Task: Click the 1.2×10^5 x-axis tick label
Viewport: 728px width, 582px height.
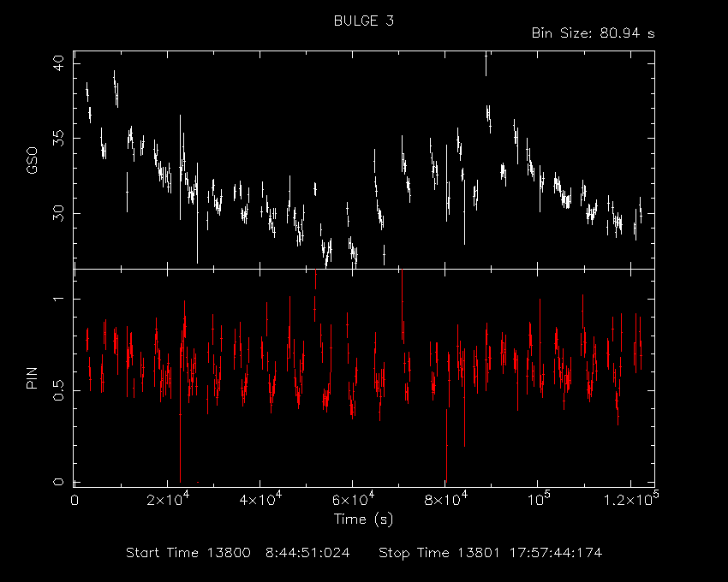Action: point(631,498)
